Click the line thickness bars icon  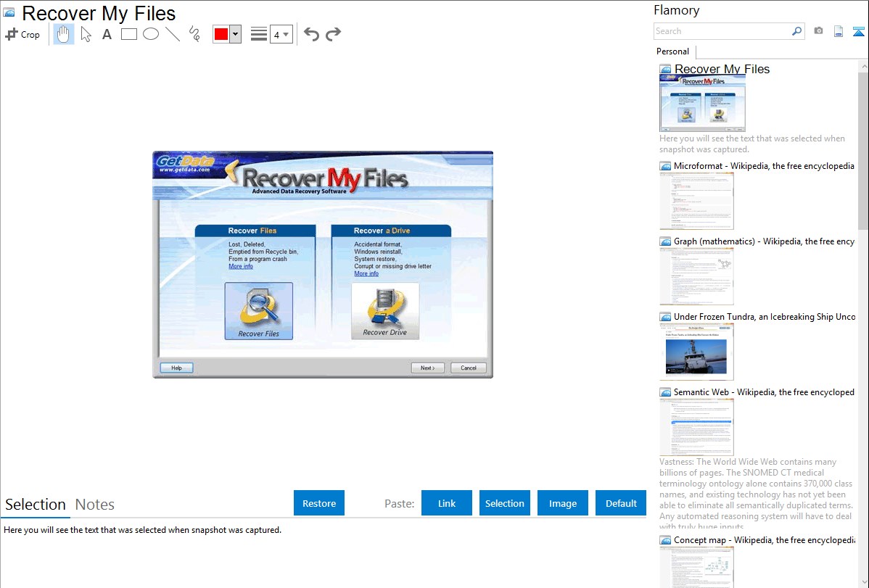pyautogui.click(x=259, y=34)
